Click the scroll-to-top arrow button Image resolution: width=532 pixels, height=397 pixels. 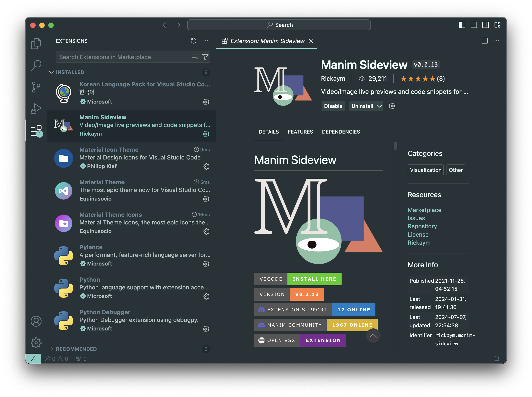(373, 336)
